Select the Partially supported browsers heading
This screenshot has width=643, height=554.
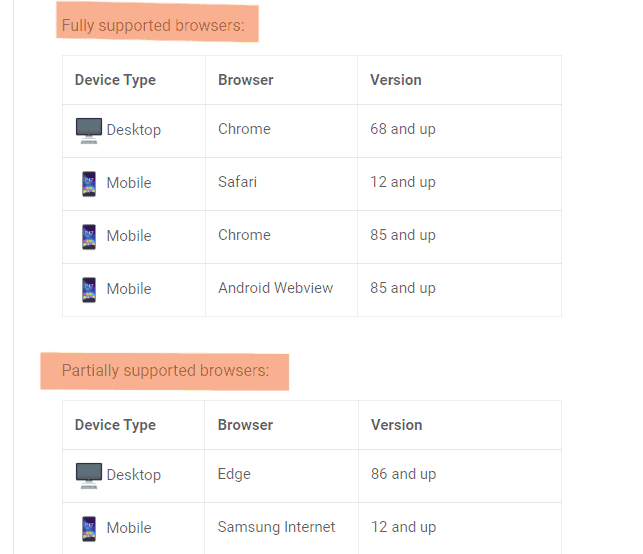tap(165, 370)
